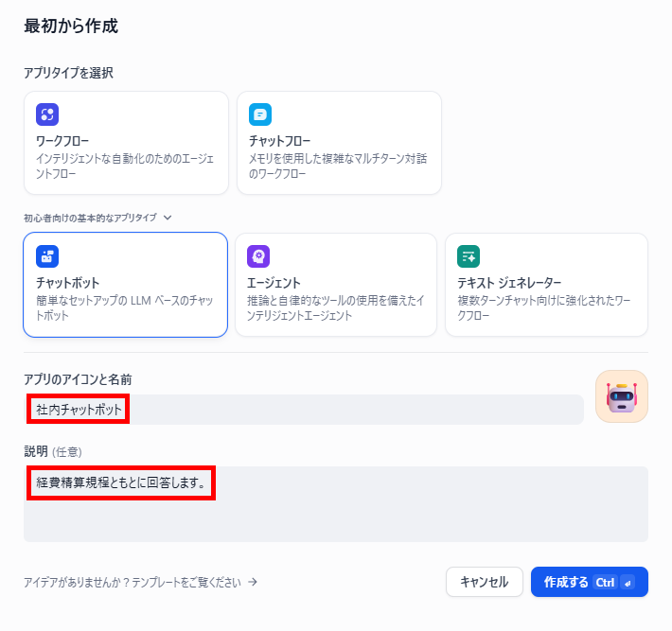Click the ワークフロー app type icon
The image size is (672, 631).
pos(47,114)
